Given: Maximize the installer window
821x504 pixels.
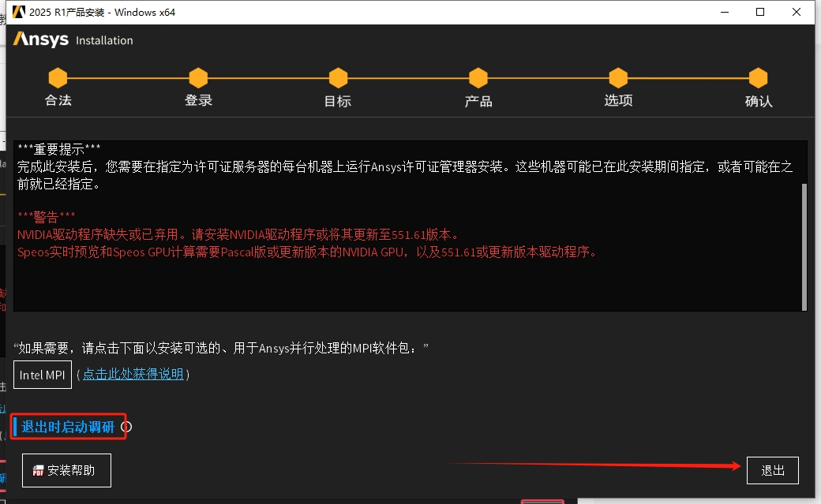Looking at the screenshot, I should [x=760, y=12].
